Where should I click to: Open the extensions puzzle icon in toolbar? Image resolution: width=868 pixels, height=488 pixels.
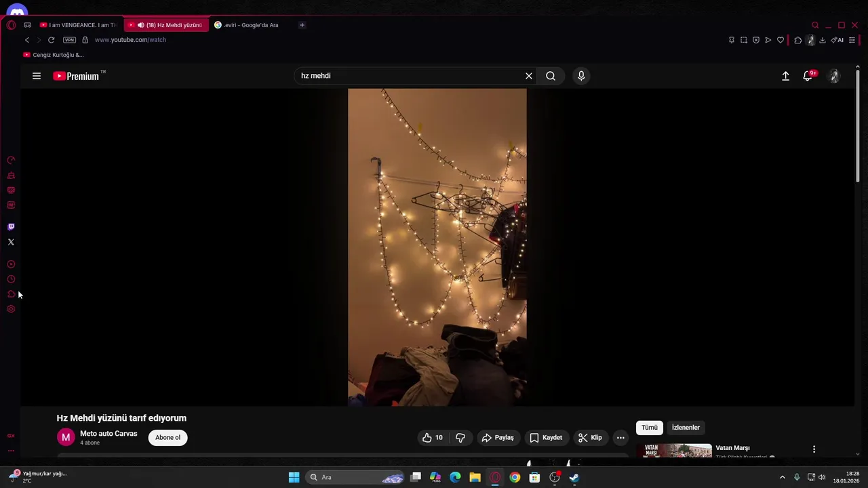(797, 40)
